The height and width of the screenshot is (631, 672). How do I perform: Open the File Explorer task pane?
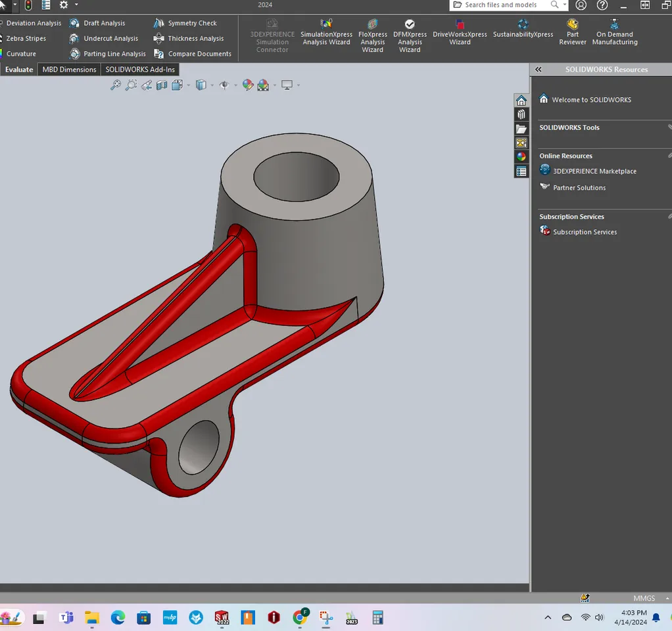pos(521,128)
